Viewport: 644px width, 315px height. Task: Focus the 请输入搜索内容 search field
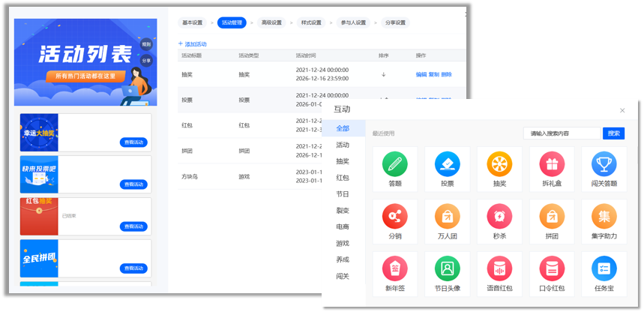562,133
